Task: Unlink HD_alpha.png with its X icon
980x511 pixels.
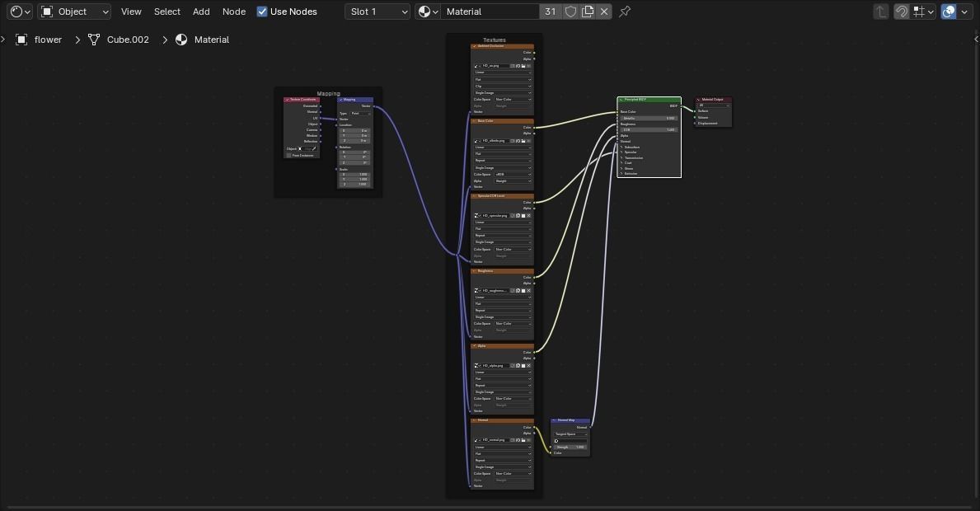Action: coord(529,365)
